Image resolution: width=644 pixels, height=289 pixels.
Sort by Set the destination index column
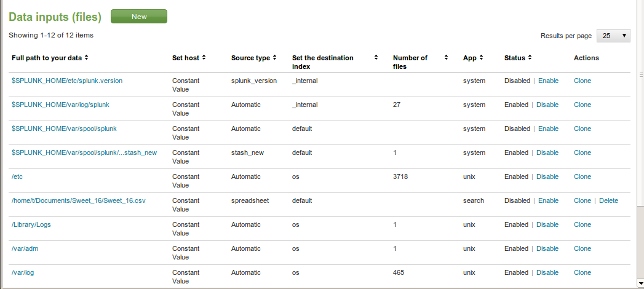[x=335, y=62]
